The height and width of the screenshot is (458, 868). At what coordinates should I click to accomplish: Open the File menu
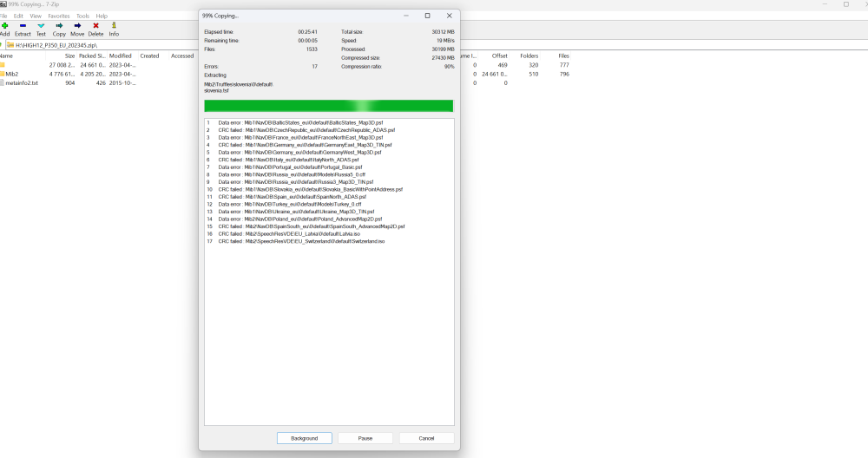point(3,16)
